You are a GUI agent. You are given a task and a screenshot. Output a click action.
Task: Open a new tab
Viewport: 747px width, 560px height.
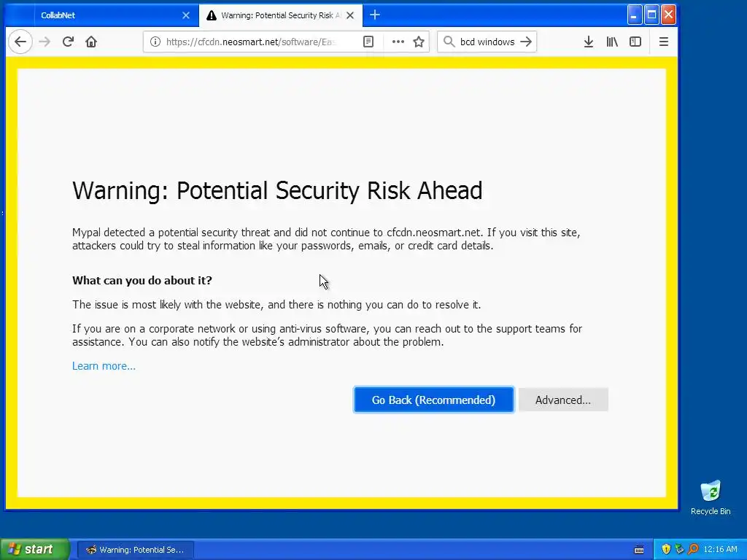click(375, 15)
